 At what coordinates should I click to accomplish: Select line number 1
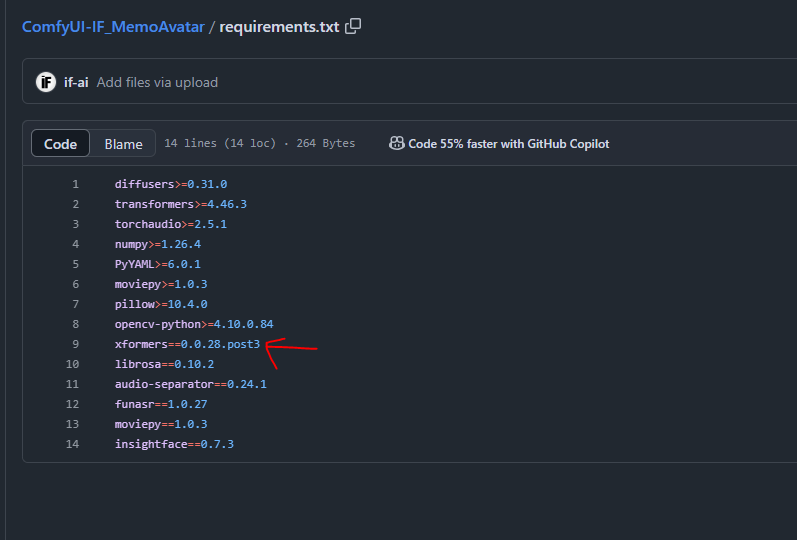pyautogui.click(x=75, y=184)
